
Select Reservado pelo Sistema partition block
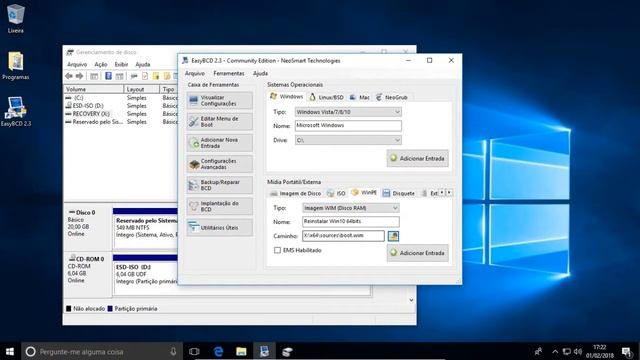[x=145, y=228]
